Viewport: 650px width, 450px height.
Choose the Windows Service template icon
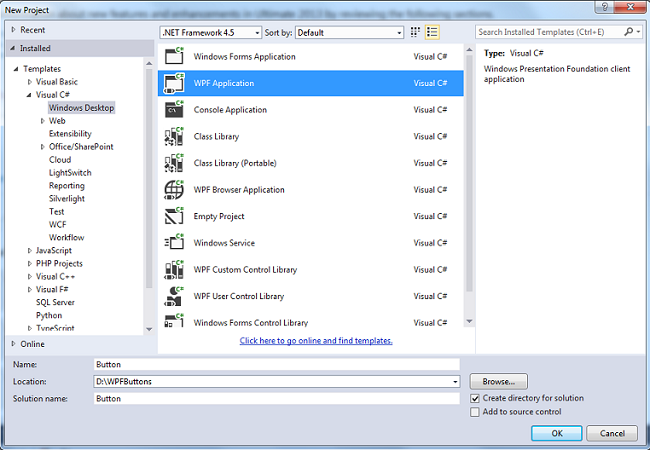coord(174,243)
